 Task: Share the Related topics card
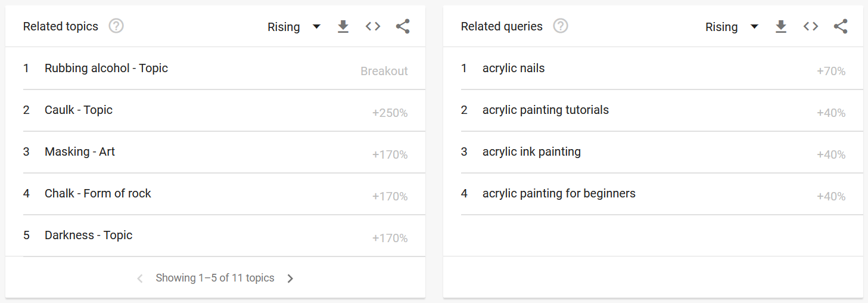tap(403, 26)
